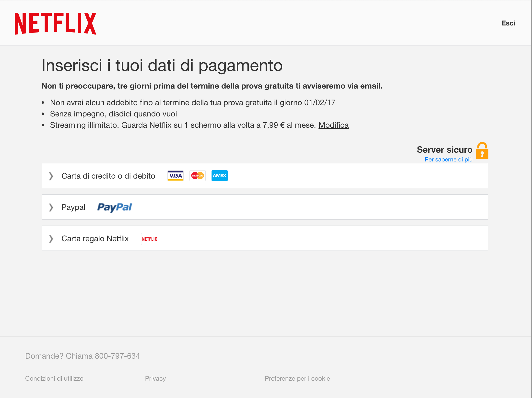Click the AMEX card icon
The image size is (532, 398).
[219, 176]
